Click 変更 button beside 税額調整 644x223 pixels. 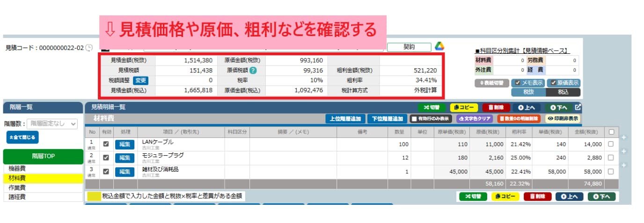140,80
